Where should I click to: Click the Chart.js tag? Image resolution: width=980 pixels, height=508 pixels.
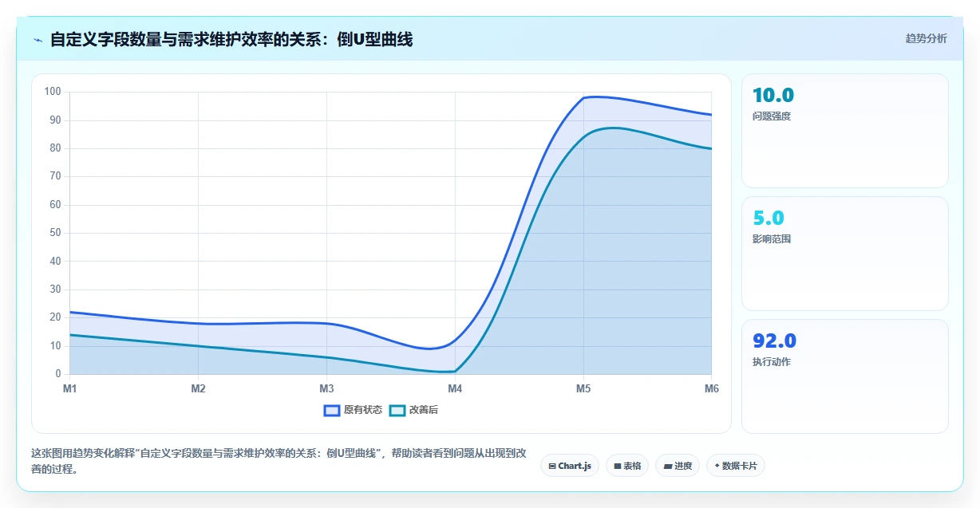(570, 466)
